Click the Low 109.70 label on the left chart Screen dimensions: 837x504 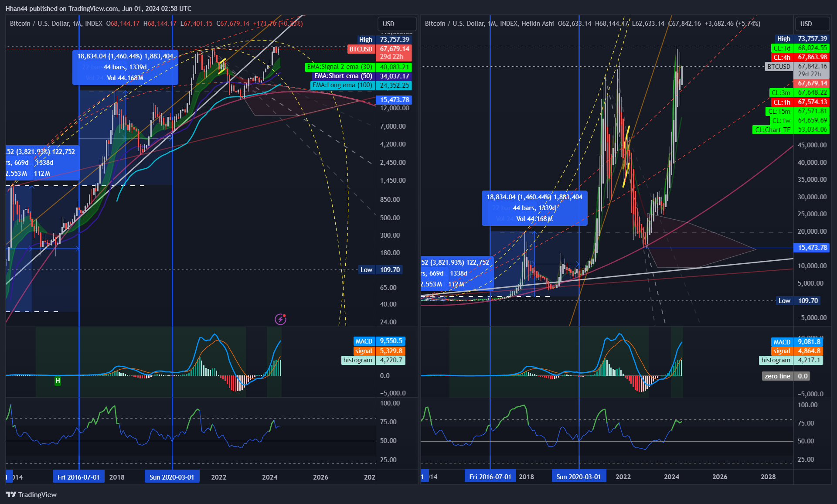(x=380, y=270)
